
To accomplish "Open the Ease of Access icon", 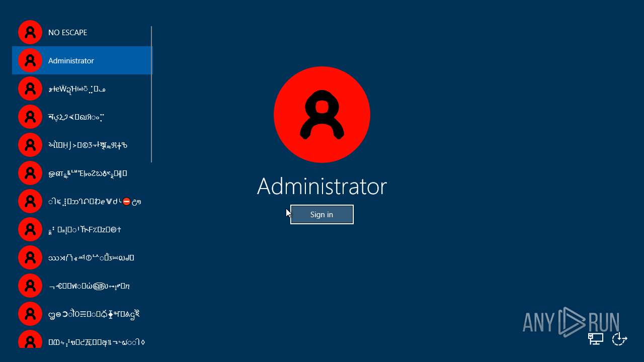I will (x=619, y=339).
